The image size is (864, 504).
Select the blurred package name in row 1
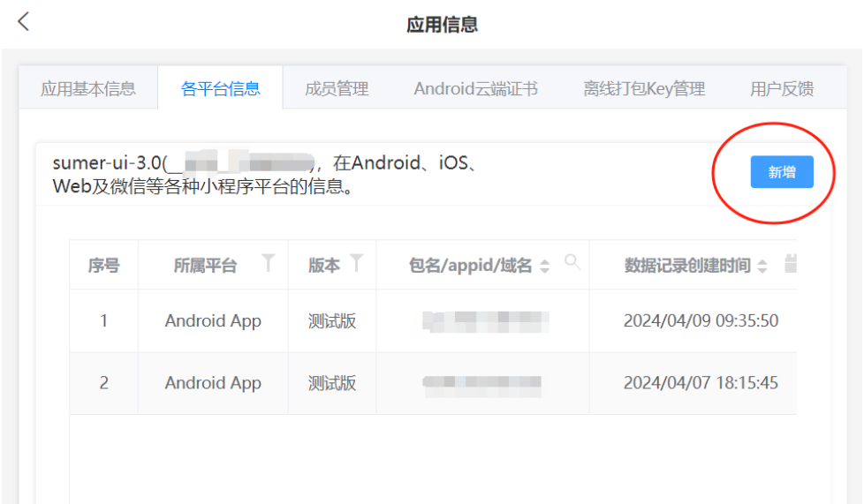click(486, 321)
